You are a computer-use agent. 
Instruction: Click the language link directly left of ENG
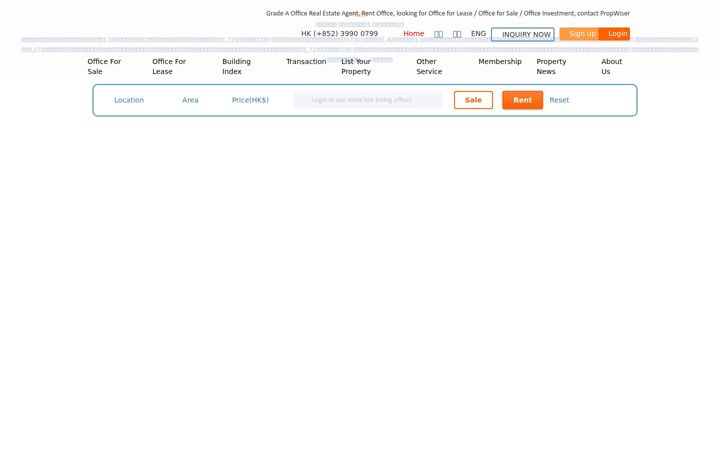tap(457, 34)
